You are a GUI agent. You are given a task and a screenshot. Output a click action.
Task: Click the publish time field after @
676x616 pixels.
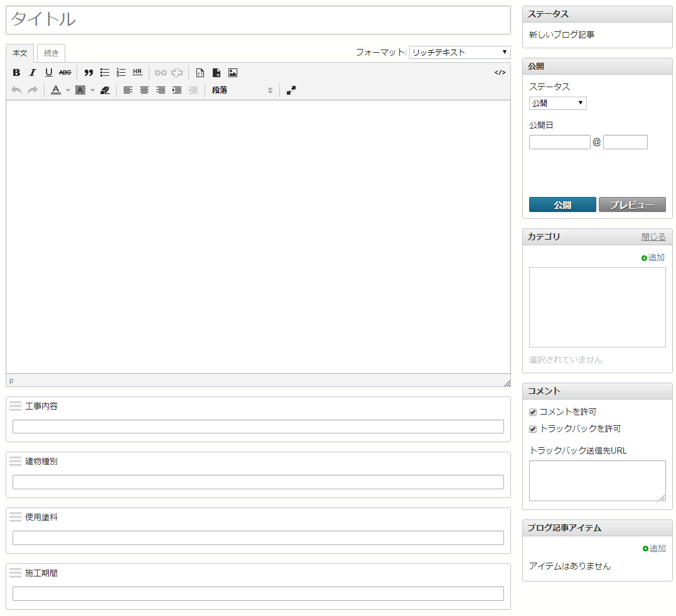coord(625,142)
